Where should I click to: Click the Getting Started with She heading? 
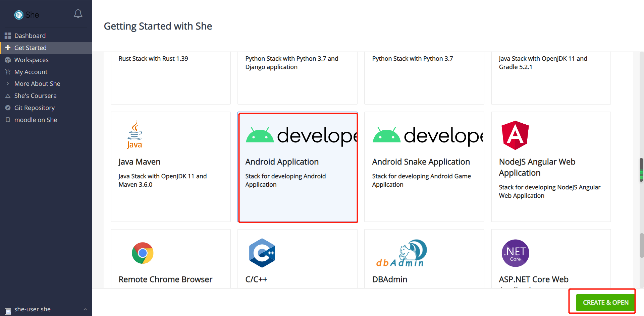click(158, 26)
